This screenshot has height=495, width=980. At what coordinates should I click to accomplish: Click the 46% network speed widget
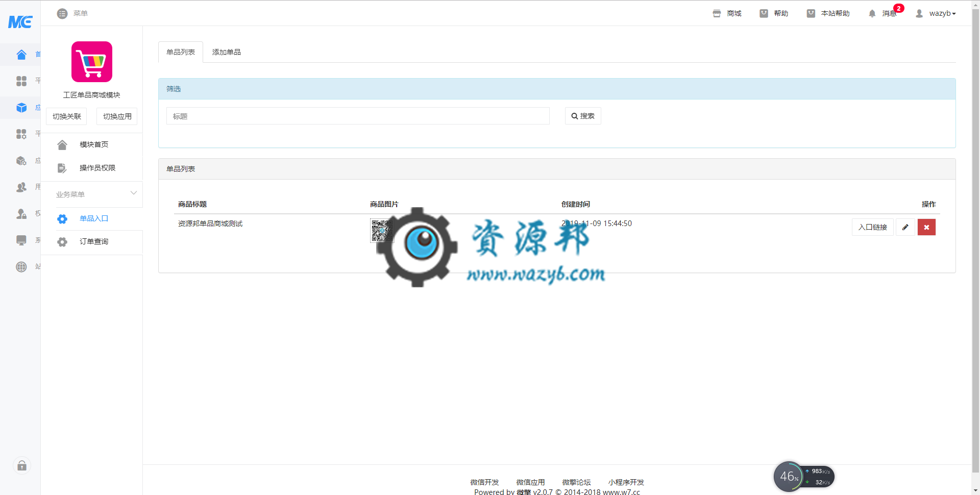(x=804, y=477)
